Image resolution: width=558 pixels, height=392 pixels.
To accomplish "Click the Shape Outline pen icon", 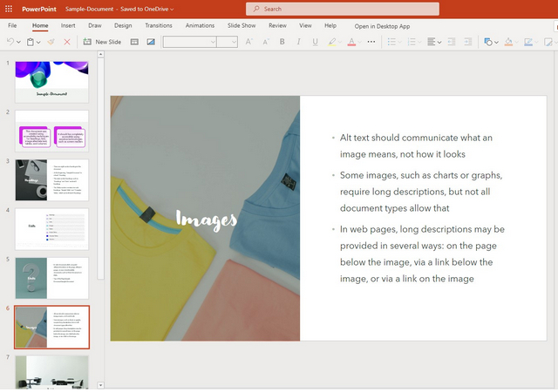I will (x=528, y=42).
